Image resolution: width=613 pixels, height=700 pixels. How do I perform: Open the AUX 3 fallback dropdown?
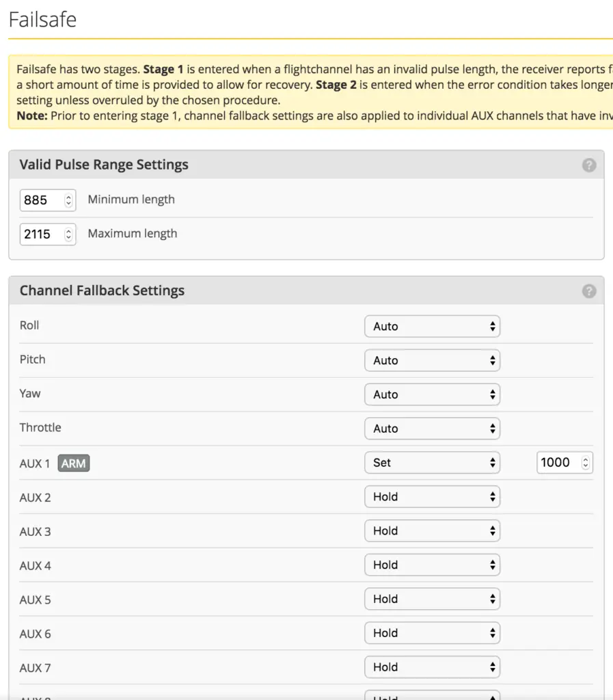[432, 531]
